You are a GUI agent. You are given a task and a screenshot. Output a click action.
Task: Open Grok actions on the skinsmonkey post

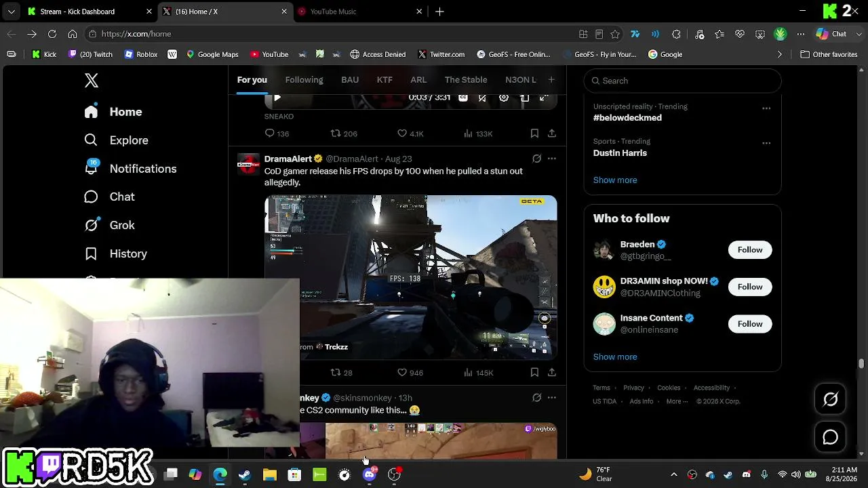[536, 398]
